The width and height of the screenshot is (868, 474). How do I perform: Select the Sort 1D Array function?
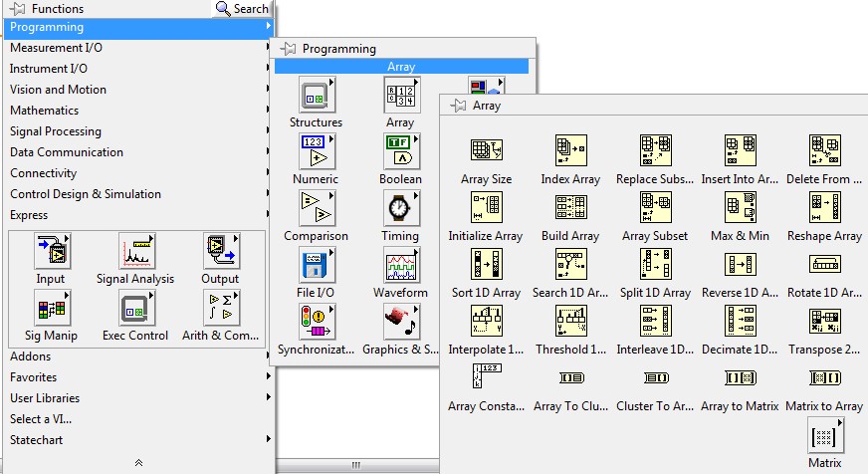click(487, 264)
